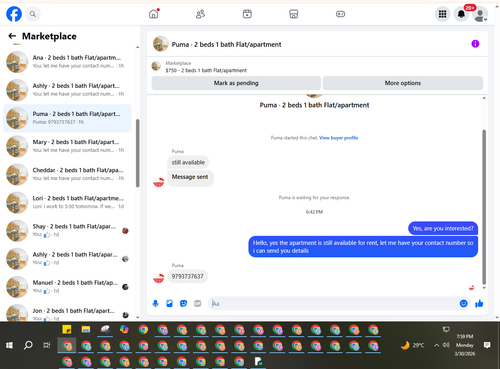The width and height of the screenshot is (500, 369).
Task: Click the message input field
Action: pos(333,304)
